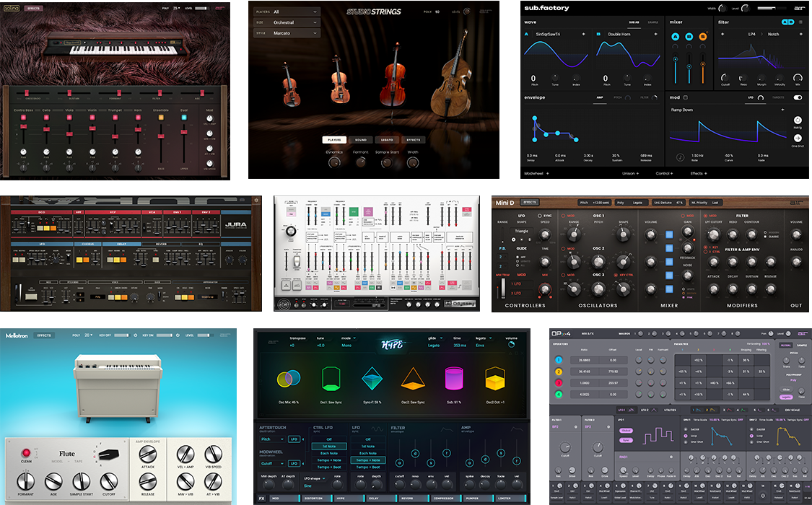Click the green Osc1 Saw Sync icon in Hype
The height and width of the screenshot is (505, 812).
pyautogui.click(x=331, y=379)
